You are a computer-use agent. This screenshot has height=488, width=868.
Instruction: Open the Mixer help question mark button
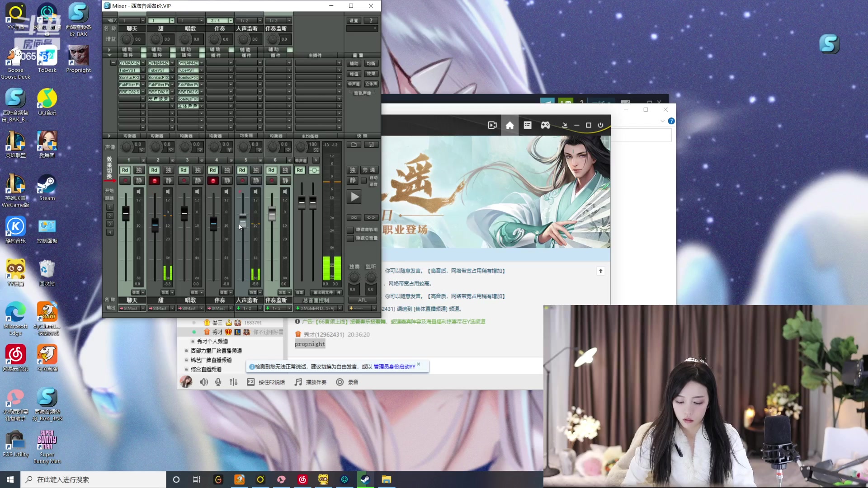pyautogui.click(x=371, y=20)
